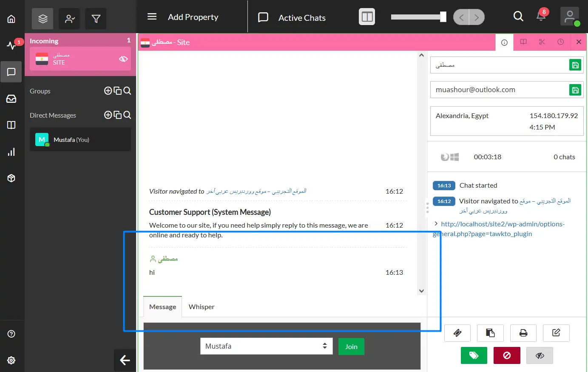Open notifications bell with 8 badge

point(541,16)
